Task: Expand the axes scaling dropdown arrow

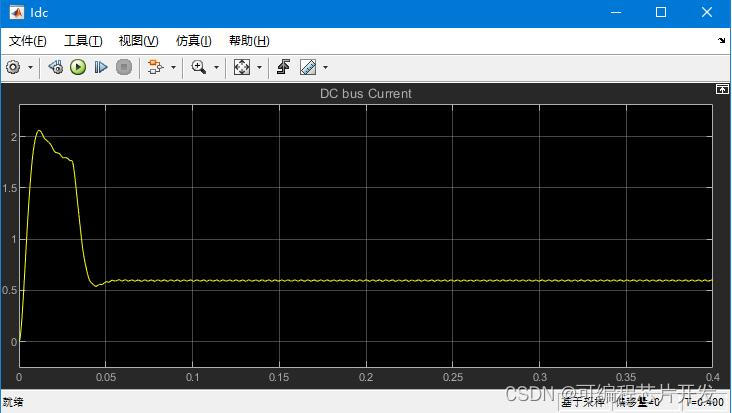Action: tap(259, 68)
